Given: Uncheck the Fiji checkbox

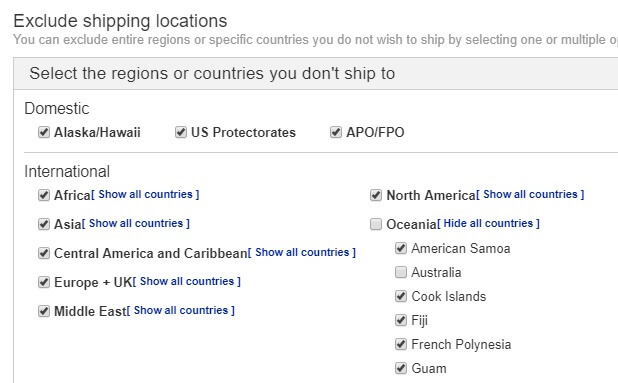Looking at the screenshot, I should (401, 320).
